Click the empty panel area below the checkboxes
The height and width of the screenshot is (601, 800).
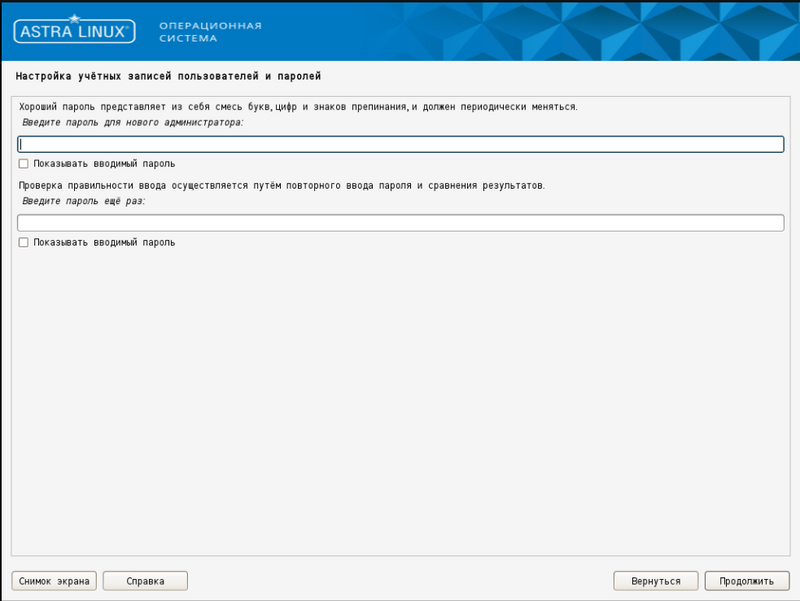[x=400, y=400]
